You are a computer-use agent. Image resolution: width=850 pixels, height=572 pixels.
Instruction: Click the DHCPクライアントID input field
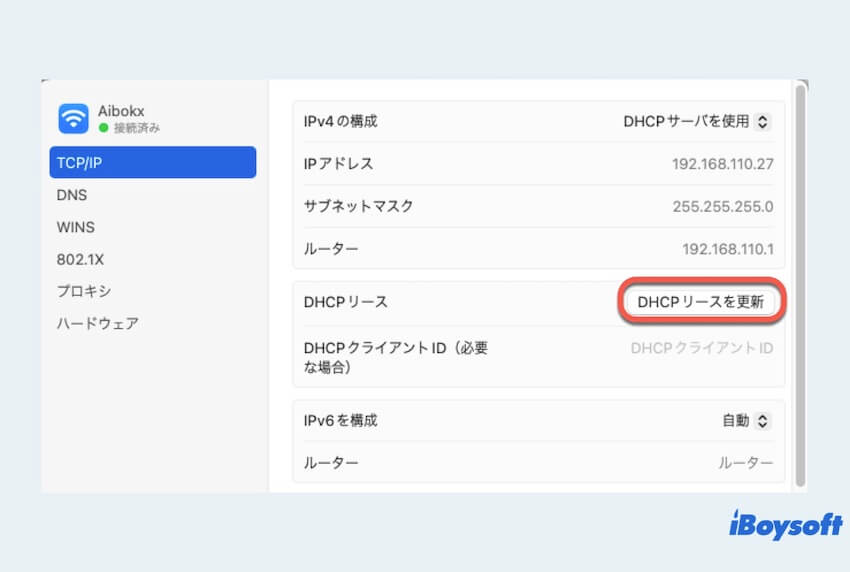pos(701,348)
